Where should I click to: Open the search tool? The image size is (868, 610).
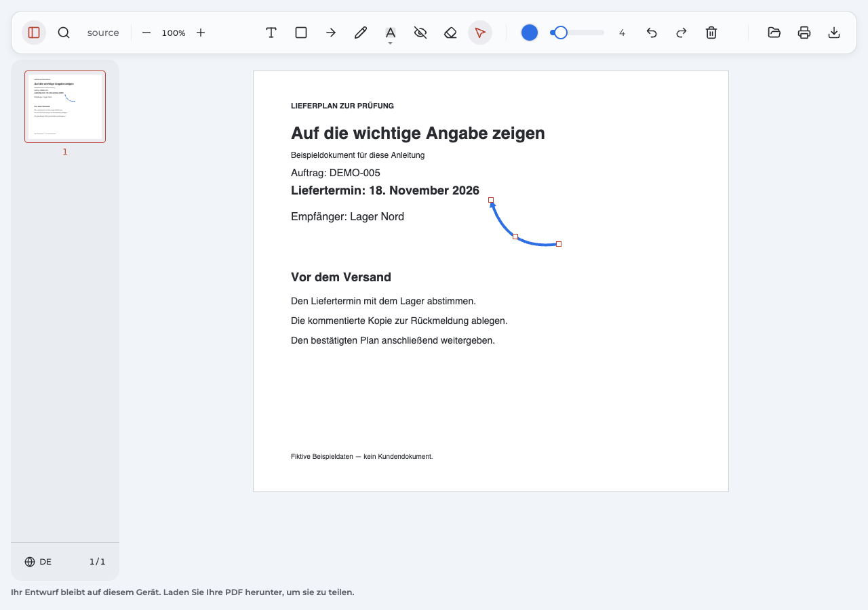tap(64, 33)
